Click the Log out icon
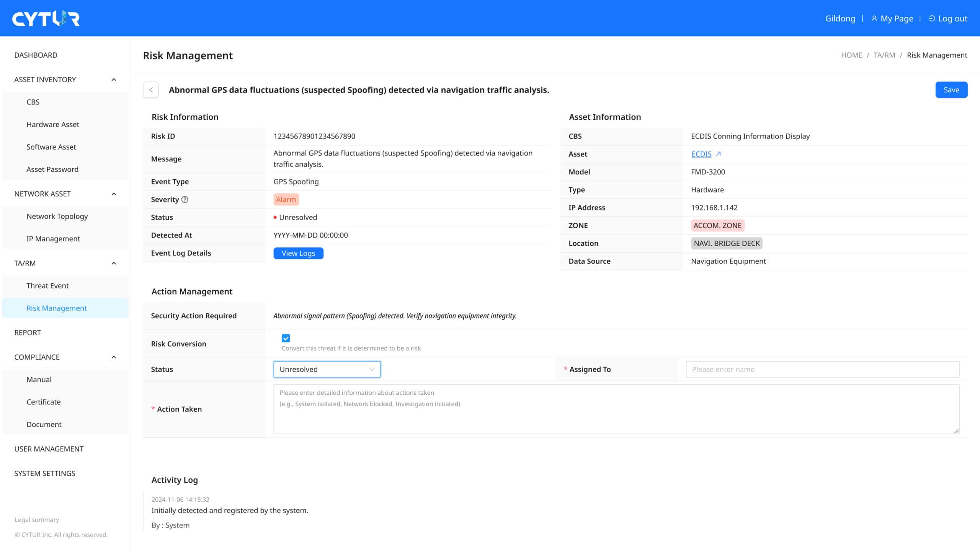The width and height of the screenshot is (980, 552). coord(932,18)
